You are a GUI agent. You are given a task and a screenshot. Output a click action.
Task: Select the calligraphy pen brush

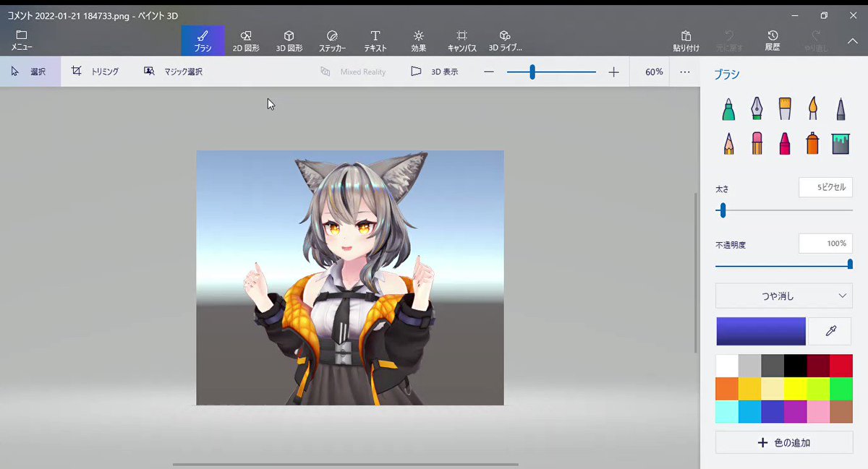[x=757, y=109]
